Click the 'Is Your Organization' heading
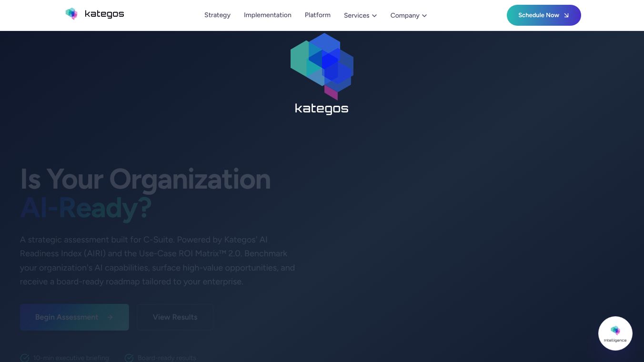The width and height of the screenshot is (644, 362). coord(145,179)
